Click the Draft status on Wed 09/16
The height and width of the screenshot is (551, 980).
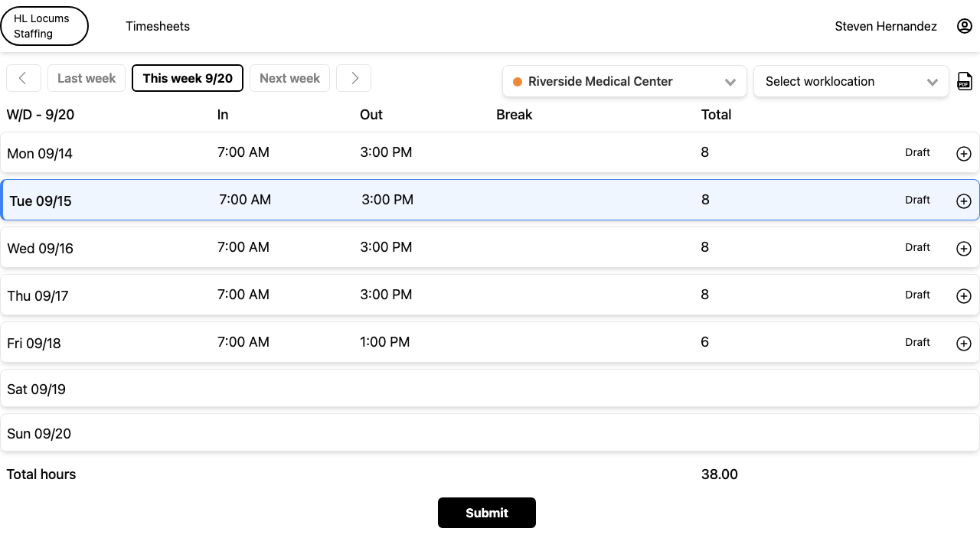[917, 247]
